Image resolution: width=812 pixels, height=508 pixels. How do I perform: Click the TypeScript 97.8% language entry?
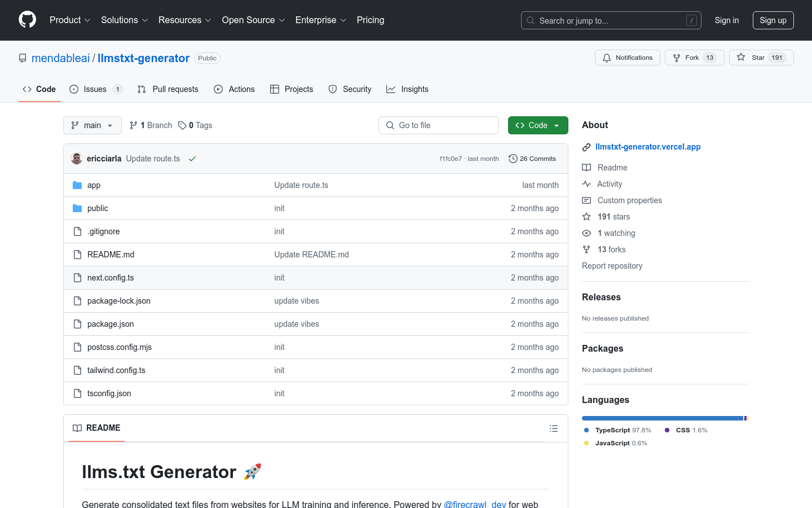pos(618,430)
